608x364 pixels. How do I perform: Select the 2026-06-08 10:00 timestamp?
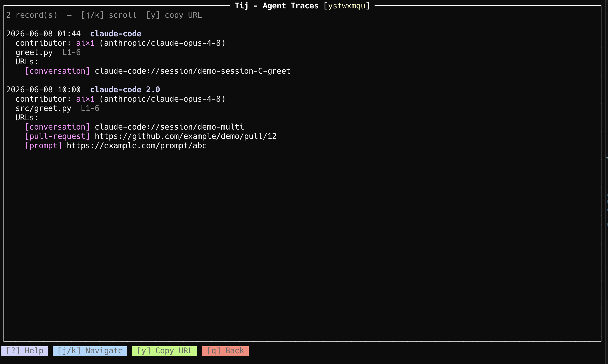pyautogui.click(x=43, y=90)
